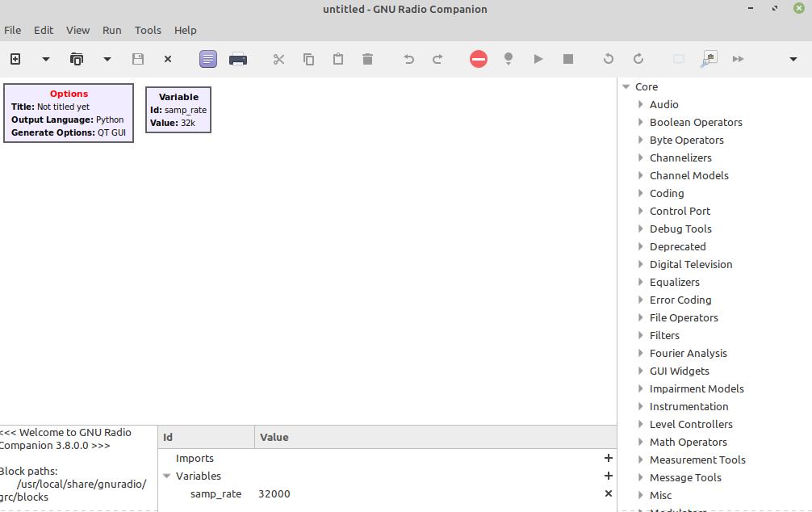
Task: Expand the Channelizers category
Action: [x=641, y=157]
